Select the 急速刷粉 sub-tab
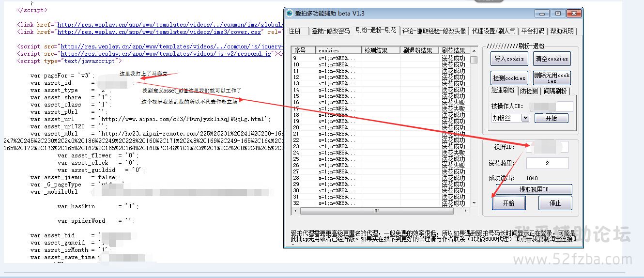The image size is (644, 278). 503,91
